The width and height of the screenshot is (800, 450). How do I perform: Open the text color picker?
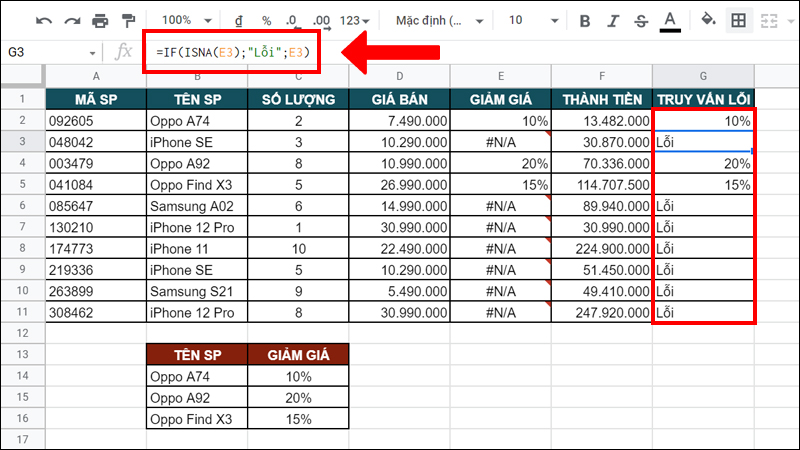(x=670, y=21)
